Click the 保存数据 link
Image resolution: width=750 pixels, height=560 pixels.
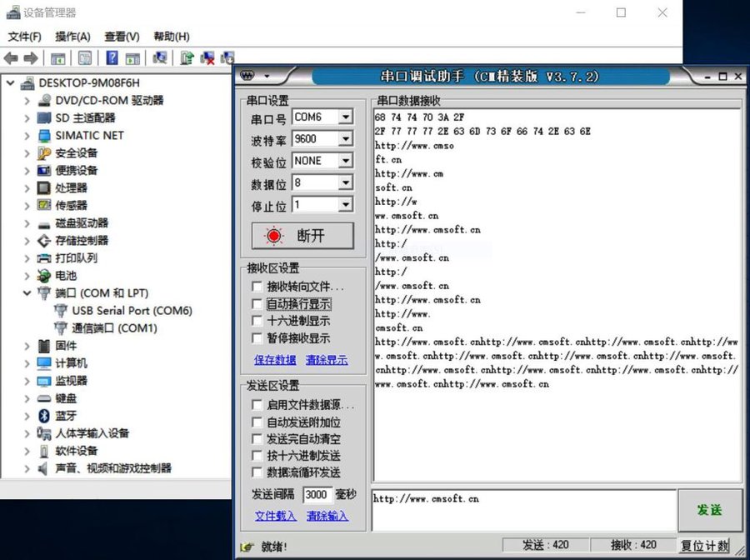pyautogui.click(x=275, y=360)
